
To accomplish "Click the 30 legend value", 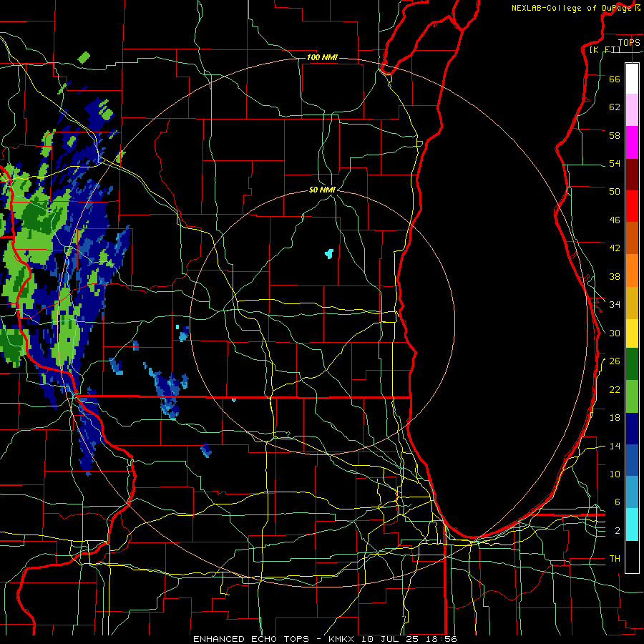I will coord(615,333).
